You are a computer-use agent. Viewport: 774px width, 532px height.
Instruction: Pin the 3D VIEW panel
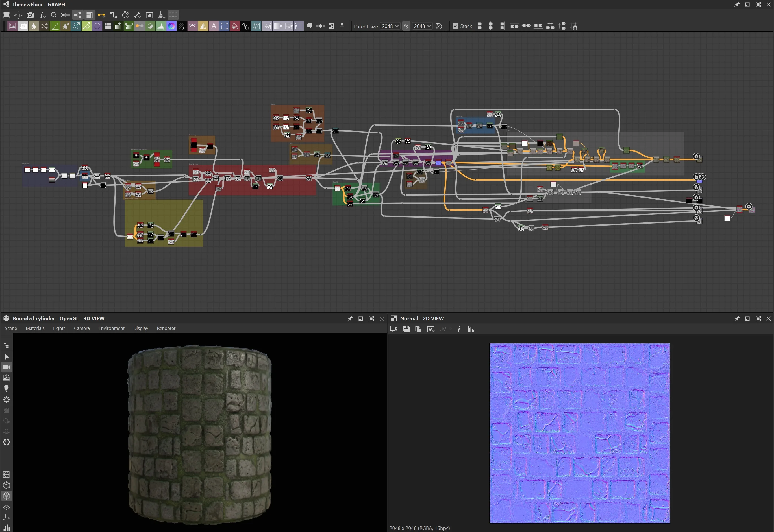(x=350, y=319)
